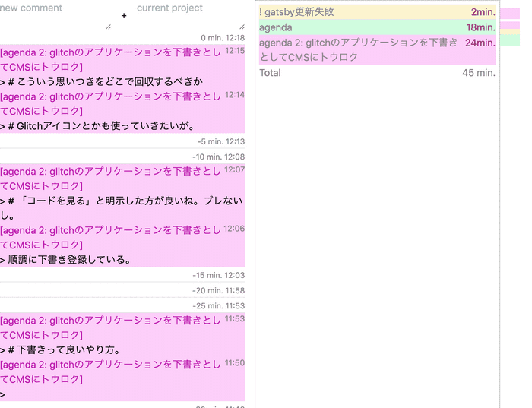Screen dimensions: 532x408
Task: Focus the new comment text field
Action: tap(53, 14)
